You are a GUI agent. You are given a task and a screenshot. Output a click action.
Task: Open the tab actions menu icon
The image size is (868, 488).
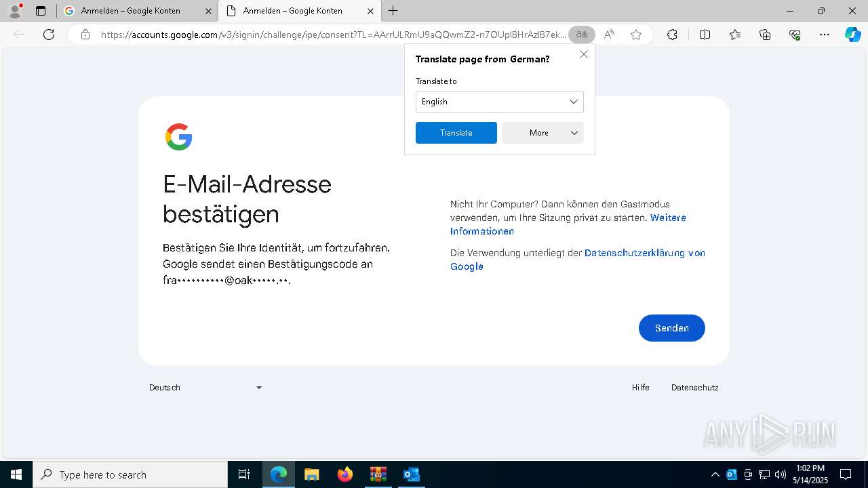point(41,11)
